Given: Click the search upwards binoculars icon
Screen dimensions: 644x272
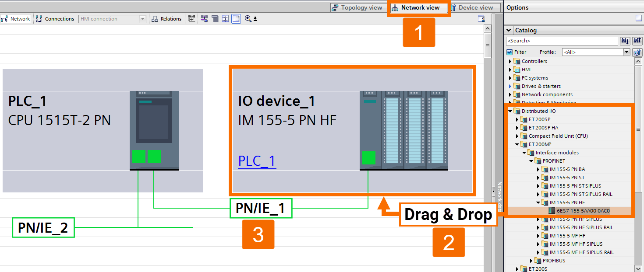Looking at the screenshot, I should click(637, 41).
